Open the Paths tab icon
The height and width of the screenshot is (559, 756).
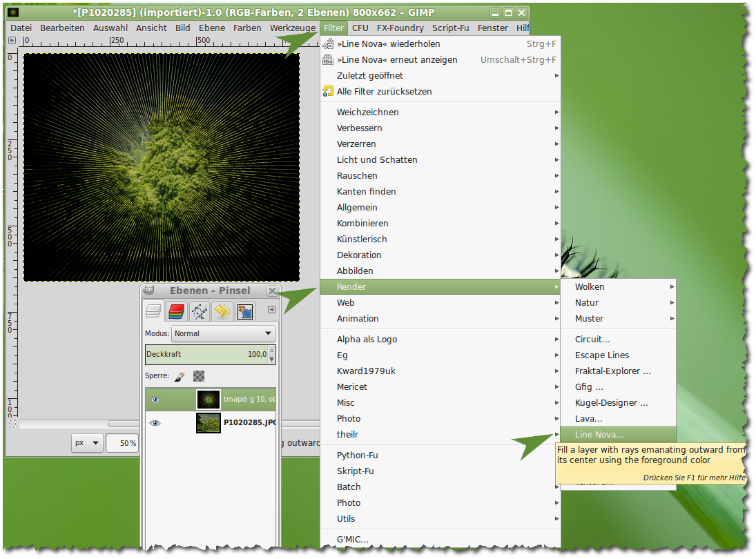200,312
